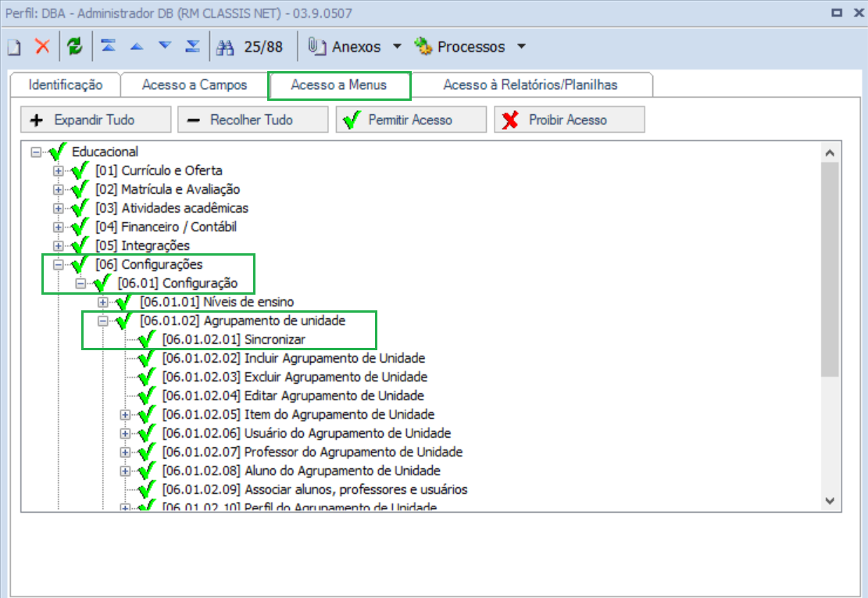
Task: Expand the [05] Integrações node
Action: click(58, 245)
